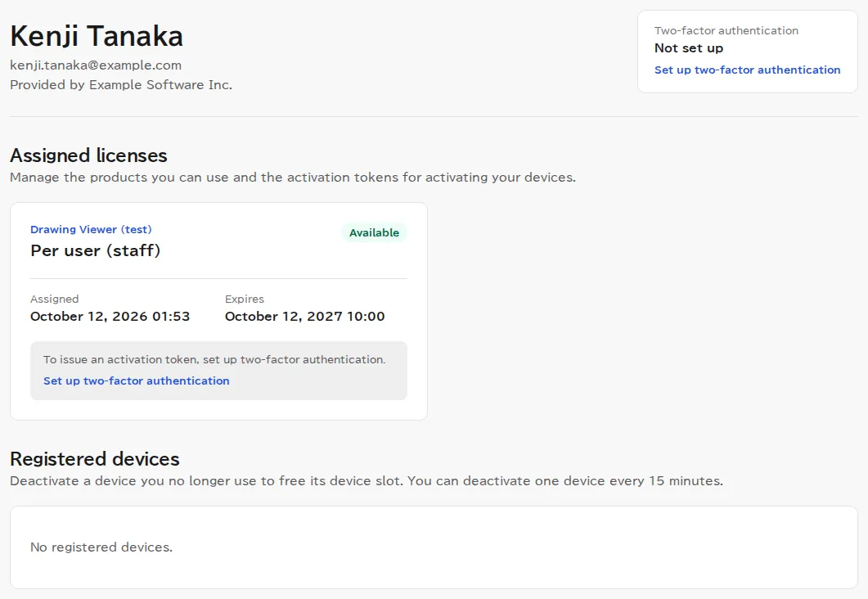Viewport: 868px width, 599px height.
Task: Click the Manage the products description text
Action: pyautogui.click(x=293, y=177)
